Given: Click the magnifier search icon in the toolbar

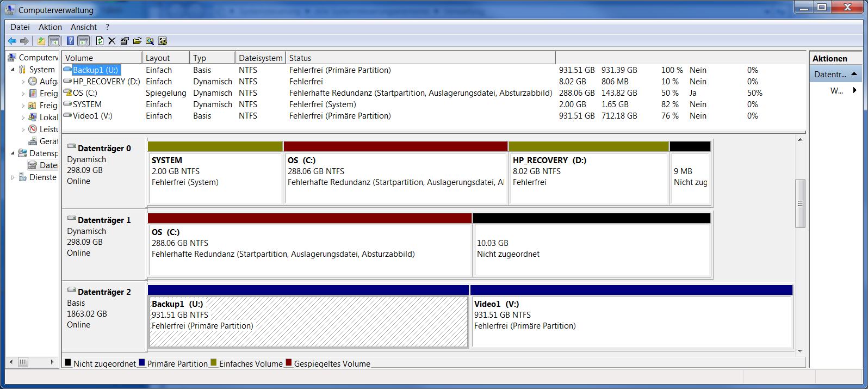Looking at the screenshot, I should click(x=150, y=41).
